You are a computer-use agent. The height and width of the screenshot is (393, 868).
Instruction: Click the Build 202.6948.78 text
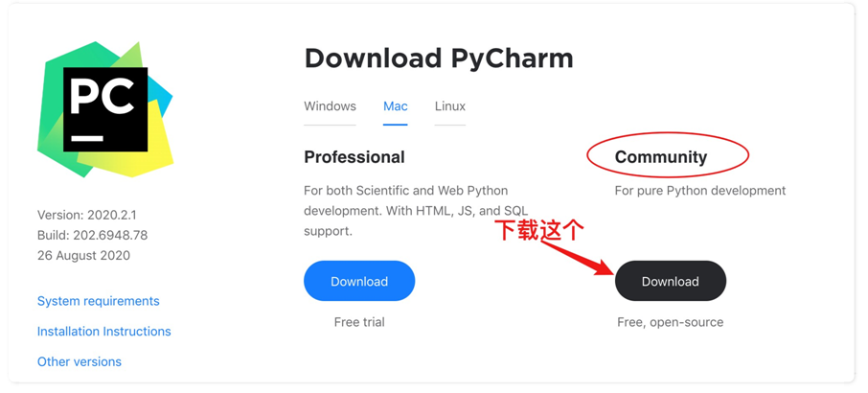click(x=92, y=235)
